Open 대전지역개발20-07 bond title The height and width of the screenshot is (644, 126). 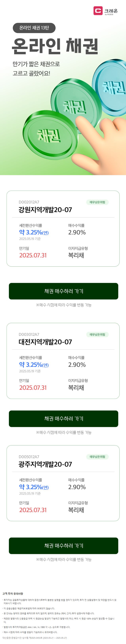tap(45, 342)
